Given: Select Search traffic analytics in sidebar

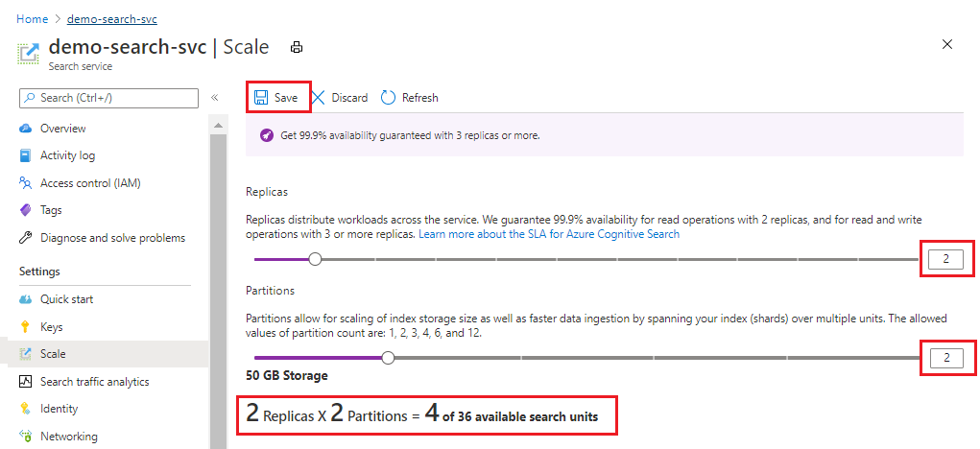Looking at the screenshot, I should click(94, 382).
